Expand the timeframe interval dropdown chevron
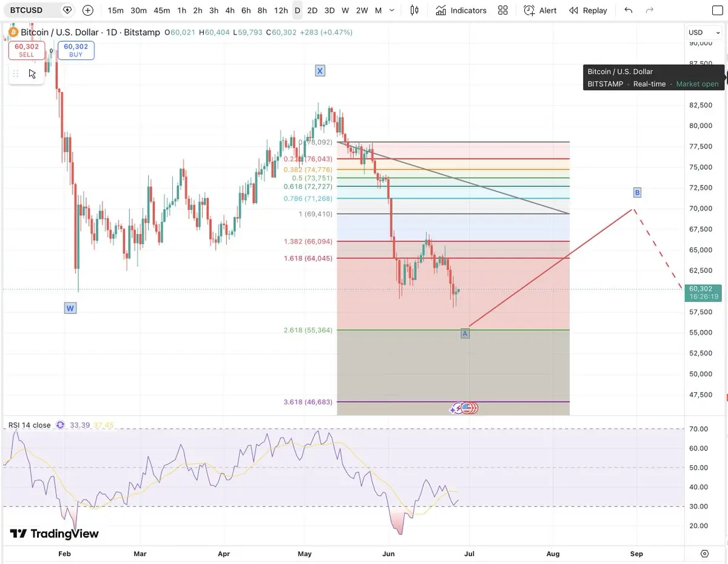The image size is (728, 564). pyautogui.click(x=393, y=10)
